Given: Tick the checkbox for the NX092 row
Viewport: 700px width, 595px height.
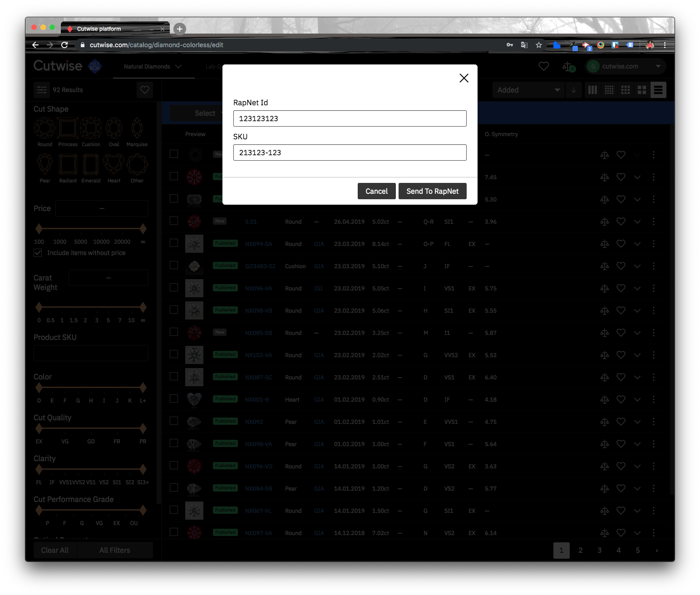Looking at the screenshot, I should 174,421.
